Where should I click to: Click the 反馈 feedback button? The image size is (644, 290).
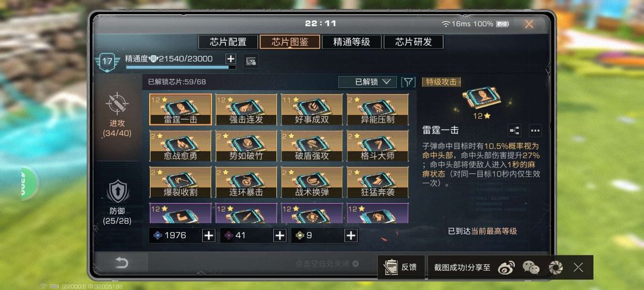(401, 267)
